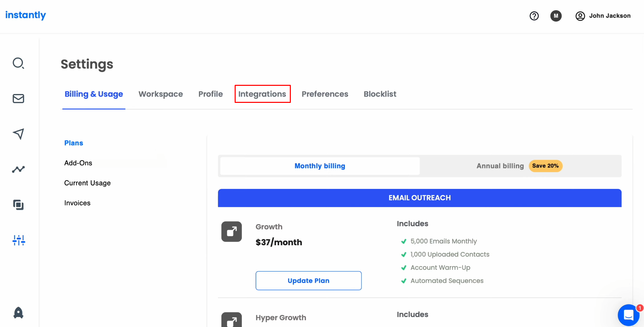Select Monthly billing option
This screenshot has height=327, width=644.
[319, 166]
